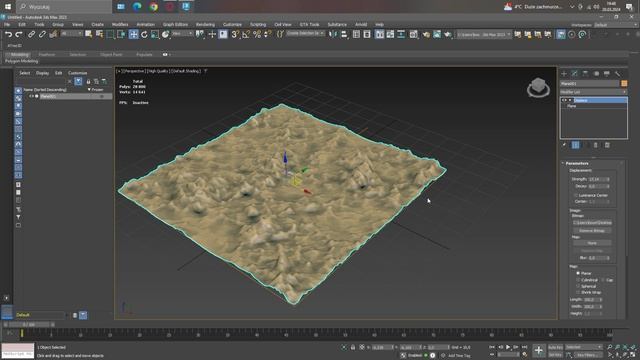Toggle the Angle Snap icon
The image size is (640, 360).
coord(246,35)
